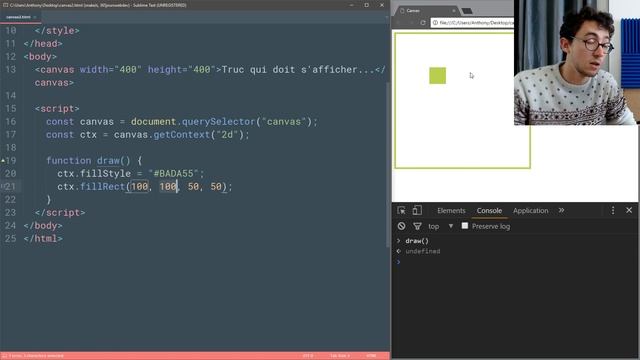The image size is (640, 360).
Task: Click the fillRect method name on line 21
Action: tap(102, 187)
